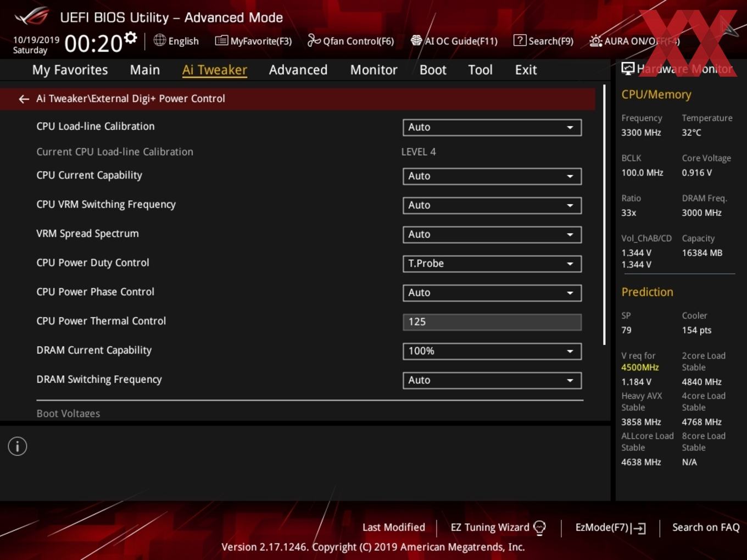Expand CPU Load-line Calibration dropdown
This screenshot has width=747, height=560.
[492, 127]
